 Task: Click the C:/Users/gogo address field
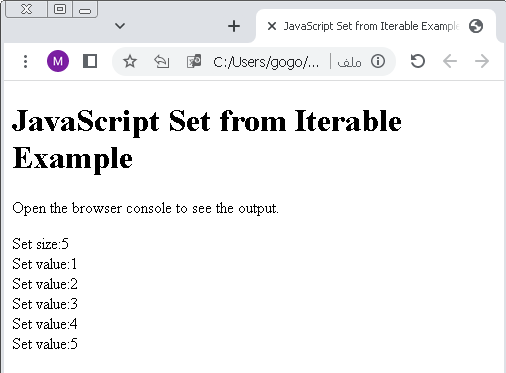tap(266, 62)
